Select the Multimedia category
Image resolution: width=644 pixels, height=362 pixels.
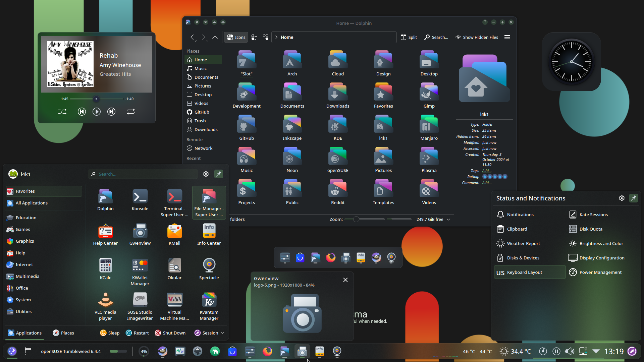44,276
